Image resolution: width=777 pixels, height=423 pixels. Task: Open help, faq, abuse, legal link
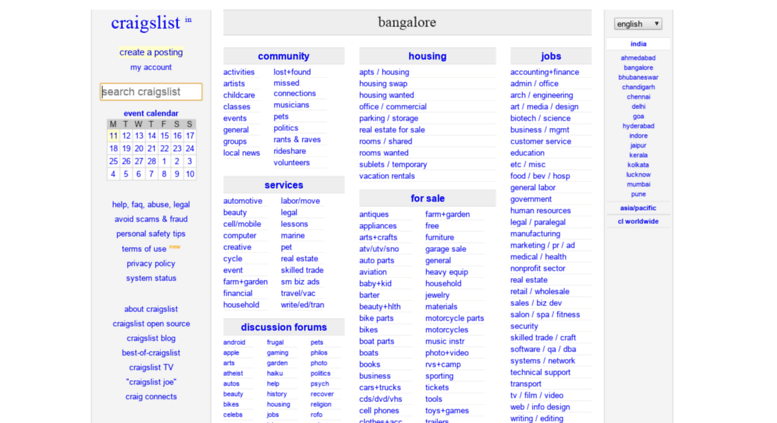151,204
